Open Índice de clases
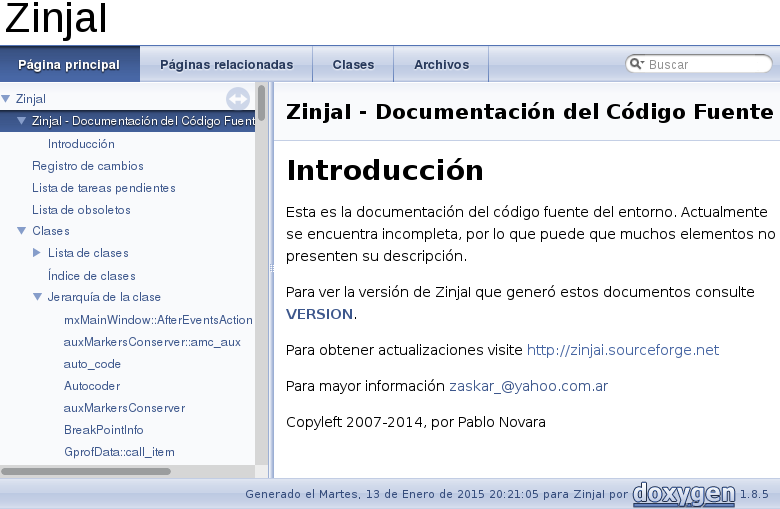 (92, 275)
